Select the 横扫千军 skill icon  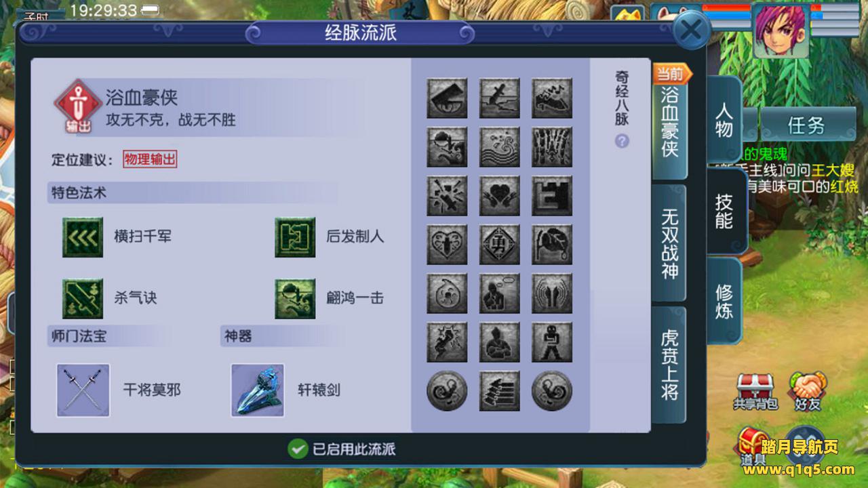coord(83,237)
